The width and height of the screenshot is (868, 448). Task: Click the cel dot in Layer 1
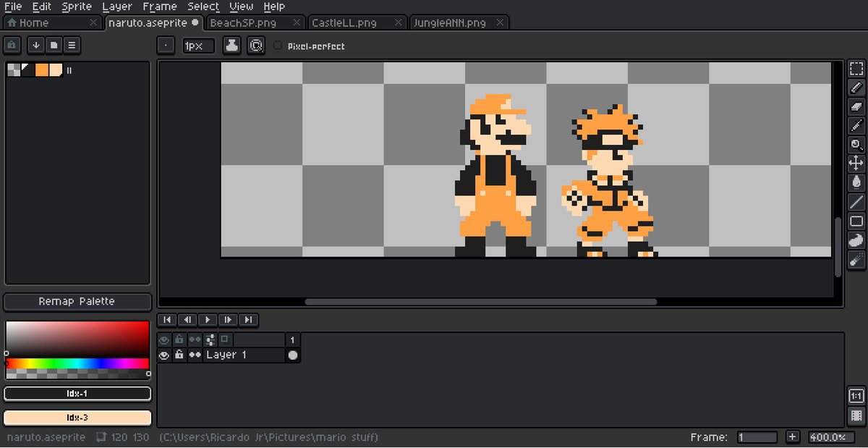pyautogui.click(x=293, y=355)
